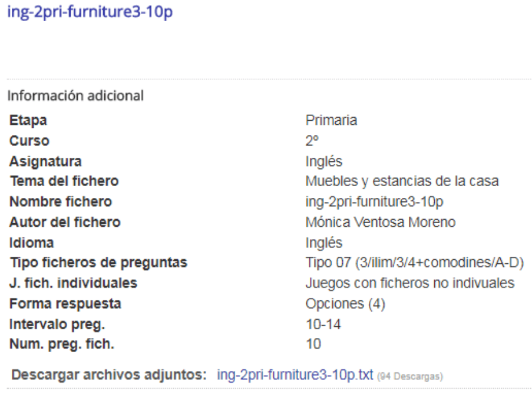The height and width of the screenshot is (394, 532).
Task: Click the "Curso" field label
Action: 29,141
